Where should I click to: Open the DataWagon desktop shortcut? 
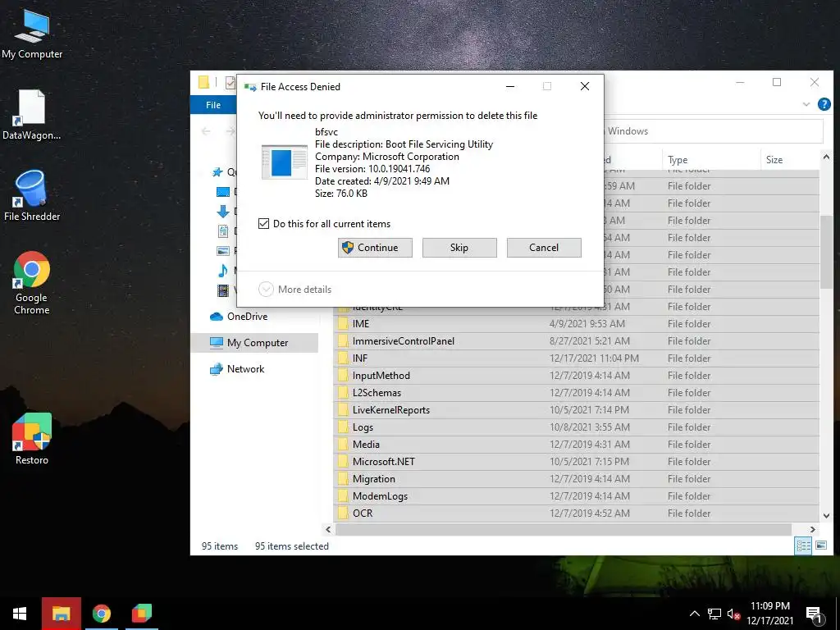click(32, 115)
